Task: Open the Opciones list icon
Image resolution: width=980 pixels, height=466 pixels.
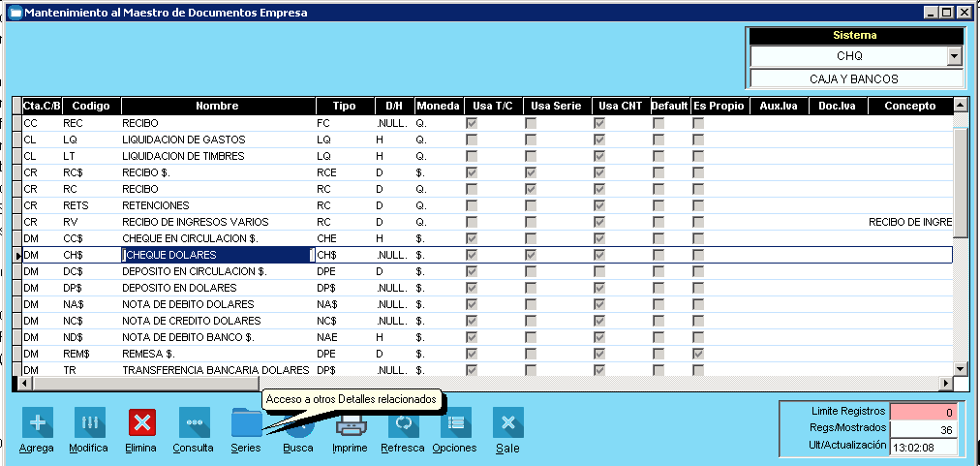Action: coord(455,423)
